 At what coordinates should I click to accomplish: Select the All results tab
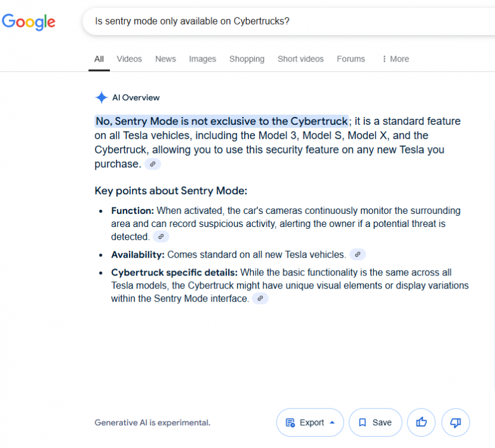(x=99, y=59)
